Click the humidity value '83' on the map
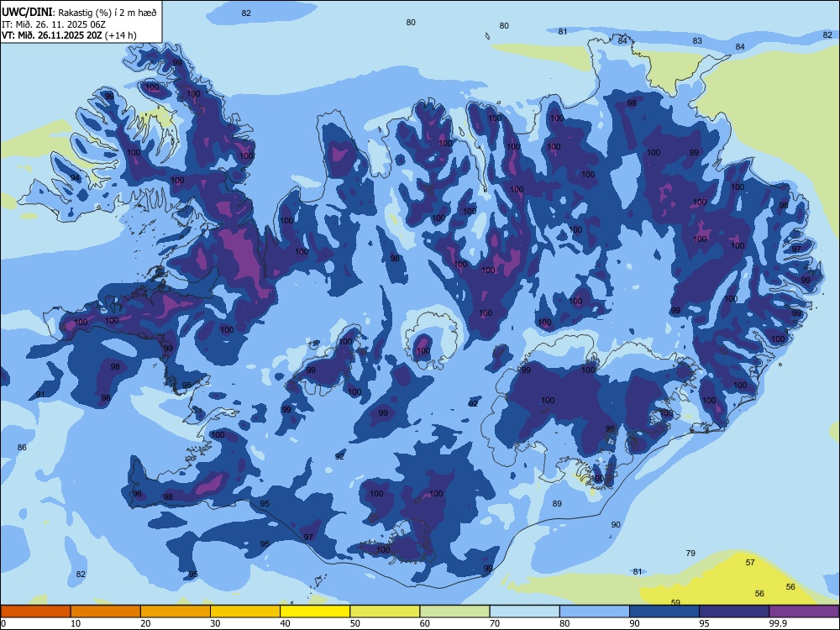The image size is (840, 630). pos(697,40)
